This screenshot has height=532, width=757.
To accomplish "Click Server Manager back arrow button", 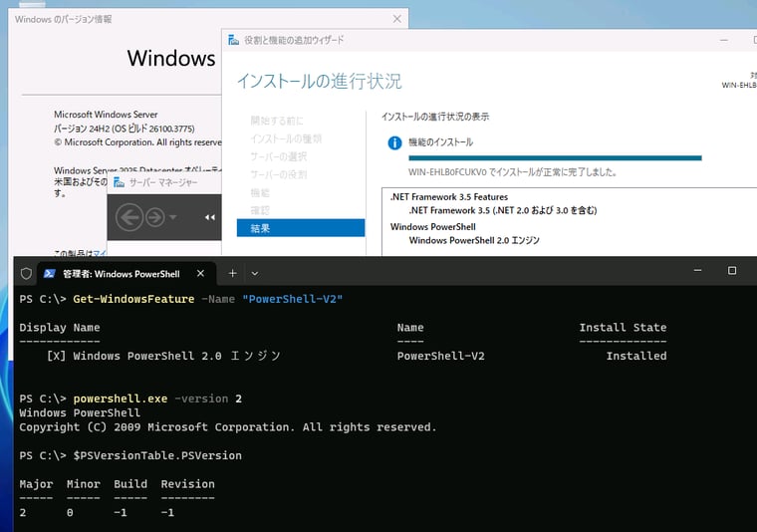I will point(128,217).
